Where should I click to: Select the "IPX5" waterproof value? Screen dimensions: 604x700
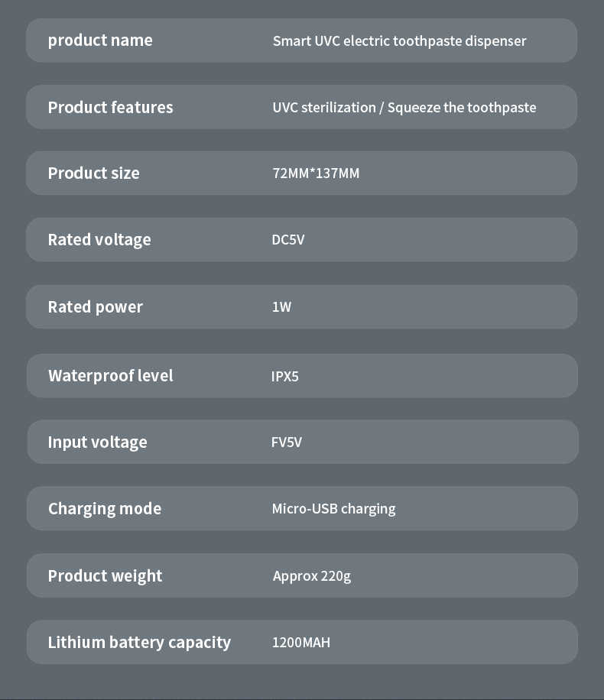284,377
